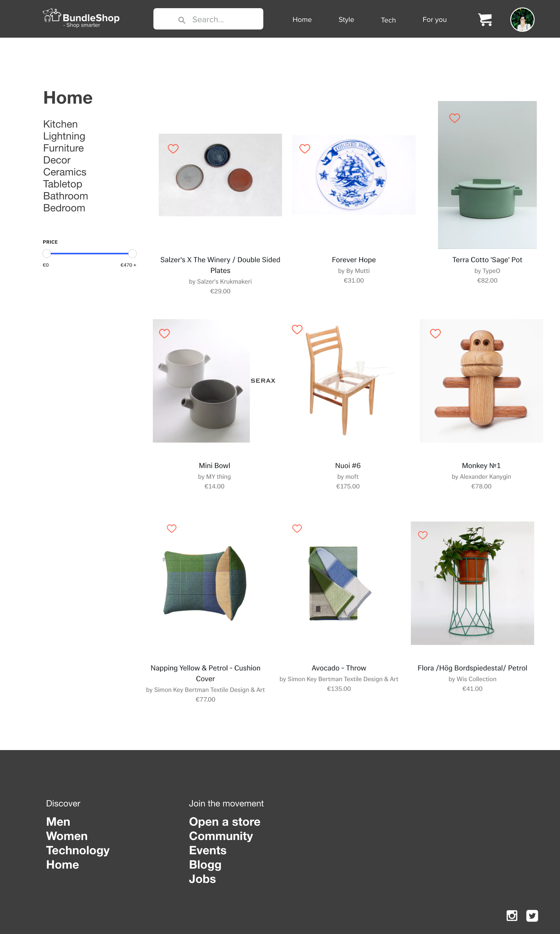Click the Open a store footer link
Viewport: 560px width, 934px height.
(225, 822)
